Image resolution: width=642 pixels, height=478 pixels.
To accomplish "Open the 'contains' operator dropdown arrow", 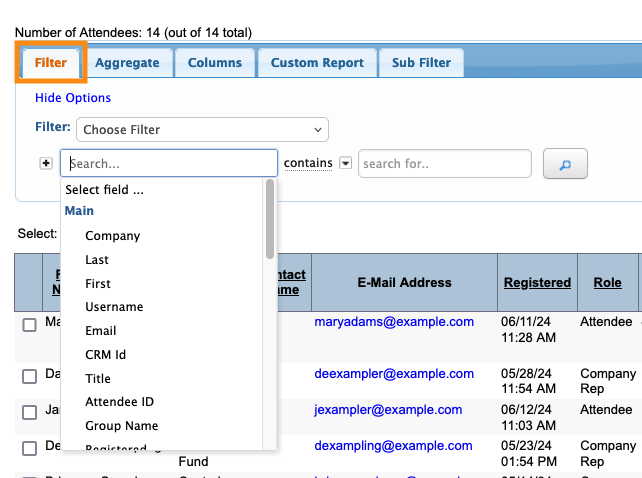I will [346, 163].
